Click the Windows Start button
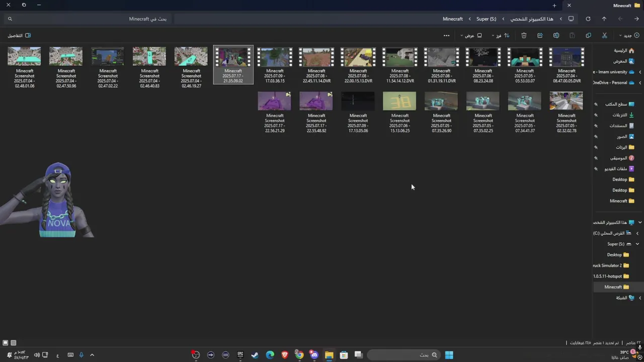This screenshot has width=644, height=362. pyautogui.click(x=449, y=355)
